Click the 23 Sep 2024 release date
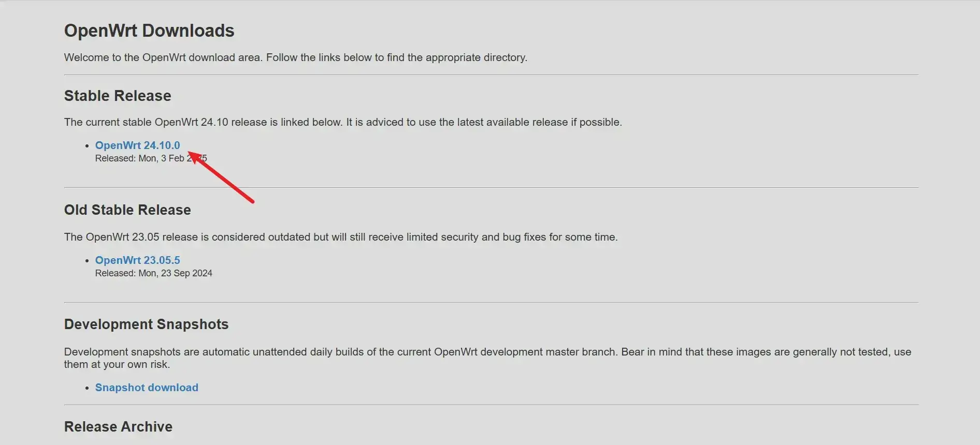This screenshot has width=980, height=445. [x=153, y=273]
